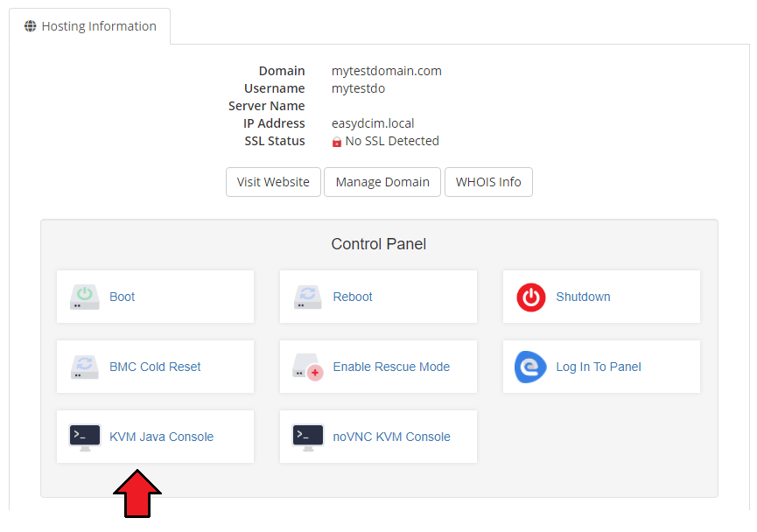Click the Enable Rescue Mode drive icon
The height and width of the screenshot is (532, 757).
click(307, 367)
